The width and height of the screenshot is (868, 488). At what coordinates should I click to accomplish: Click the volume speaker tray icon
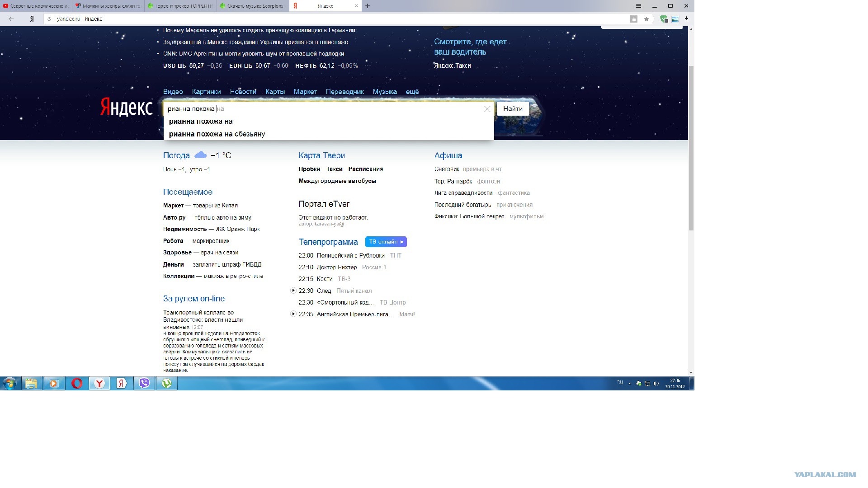(656, 384)
